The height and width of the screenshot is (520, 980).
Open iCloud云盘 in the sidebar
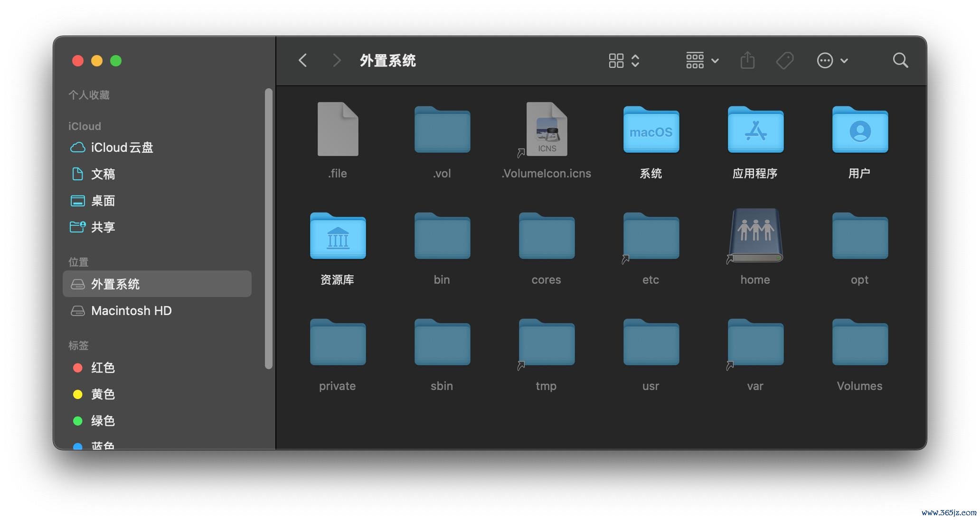(157, 148)
